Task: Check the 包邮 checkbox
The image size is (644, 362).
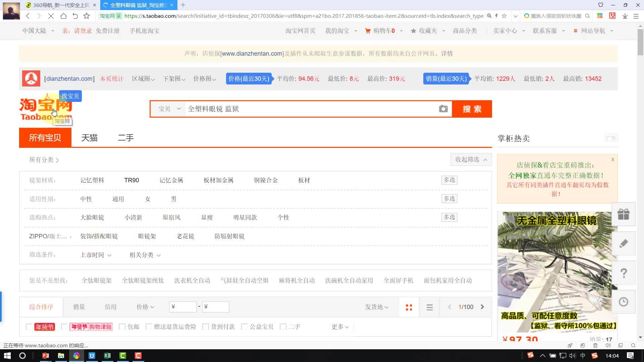Action: (122, 327)
